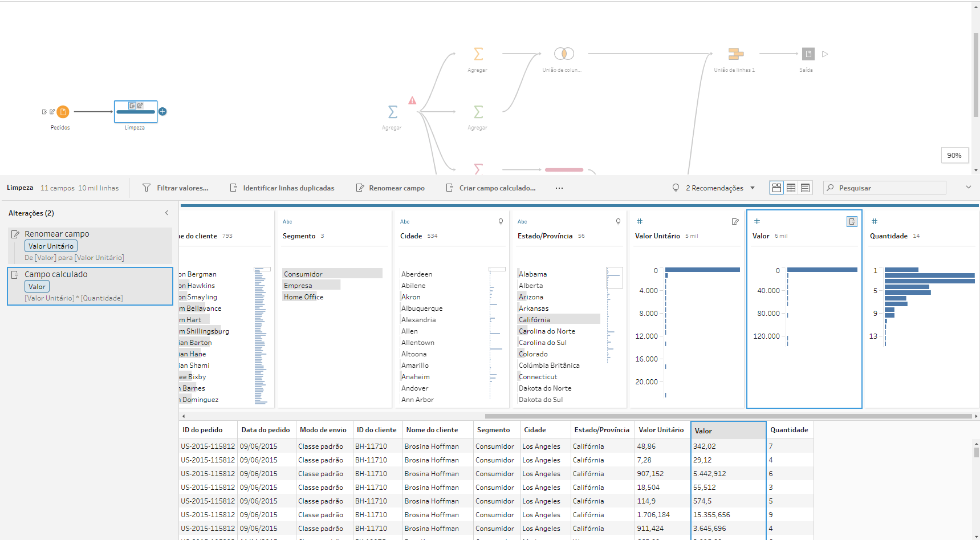Screen dimensions: 980x540
Task: Run the flow with the play icon
Action: point(825,54)
